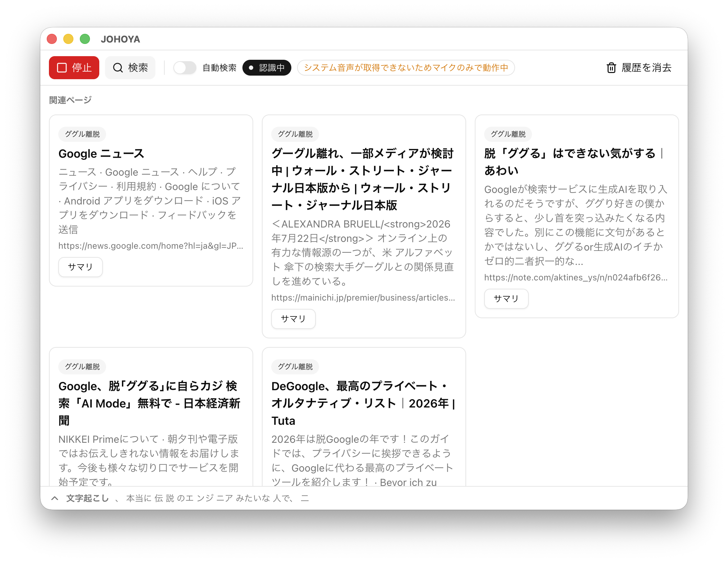The width and height of the screenshot is (728, 563).
Task: Maximize the window with the green button
Action: pos(85,39)
